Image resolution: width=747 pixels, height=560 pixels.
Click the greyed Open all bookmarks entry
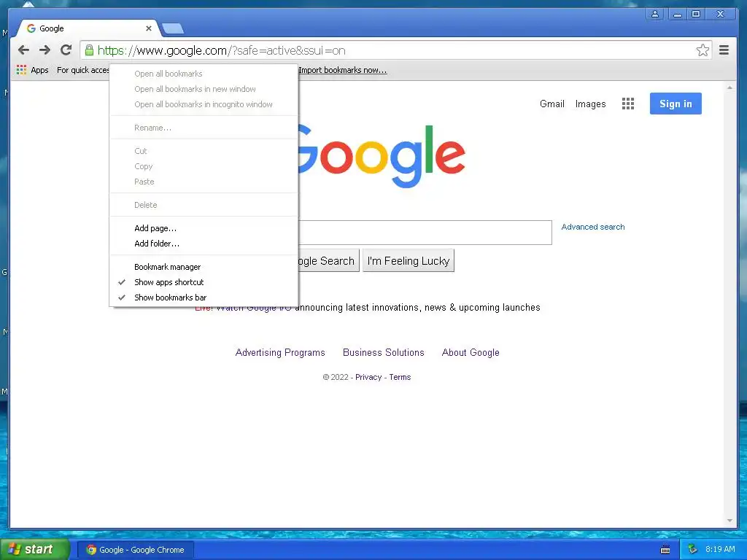coord(204,74)
